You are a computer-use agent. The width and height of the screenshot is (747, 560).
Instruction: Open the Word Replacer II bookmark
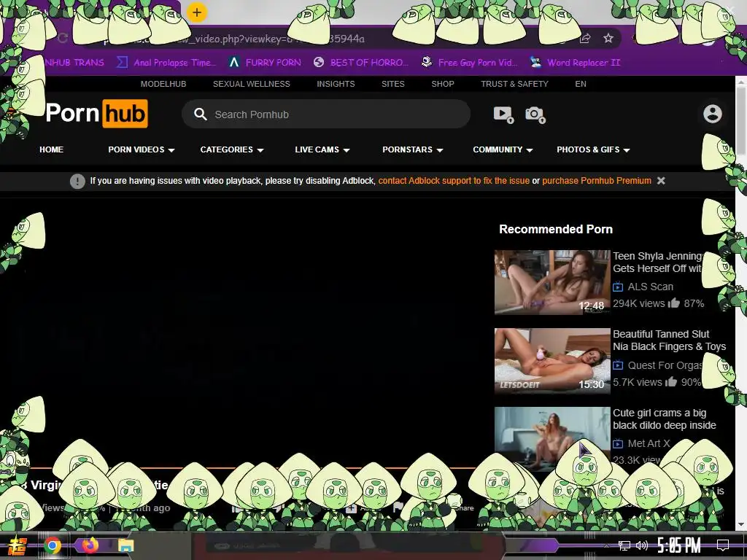point(575,63)
